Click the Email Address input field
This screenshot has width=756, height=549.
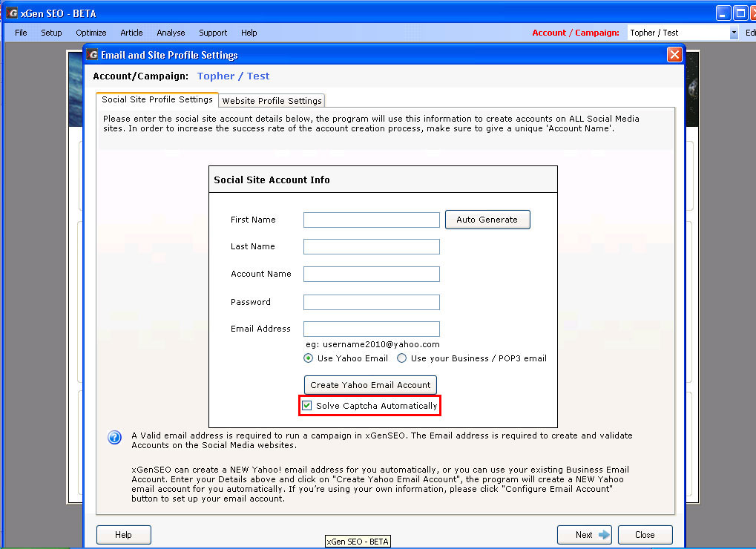371,329
